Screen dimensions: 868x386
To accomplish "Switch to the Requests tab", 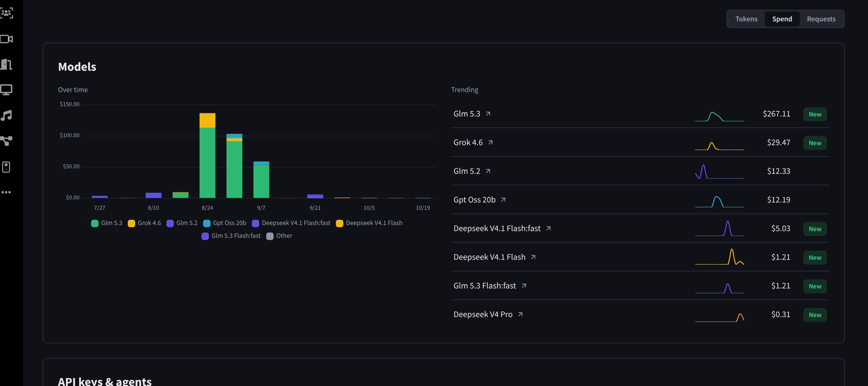I will [x=821, y=19].
